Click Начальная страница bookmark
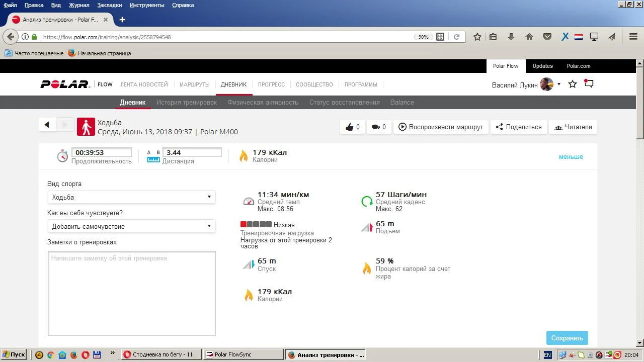This screenshot has width=644, height=362. click(100, 53)
